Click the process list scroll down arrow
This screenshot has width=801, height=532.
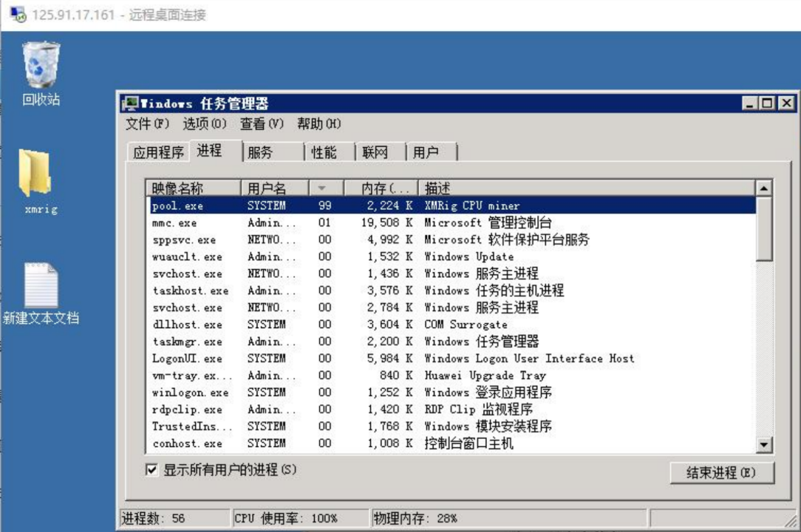[x=764, y=445]
